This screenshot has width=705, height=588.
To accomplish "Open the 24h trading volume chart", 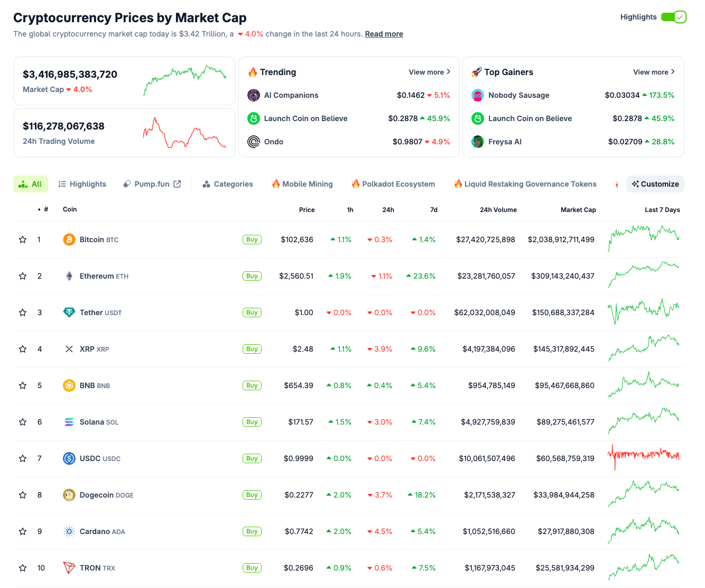I will 185,133.
